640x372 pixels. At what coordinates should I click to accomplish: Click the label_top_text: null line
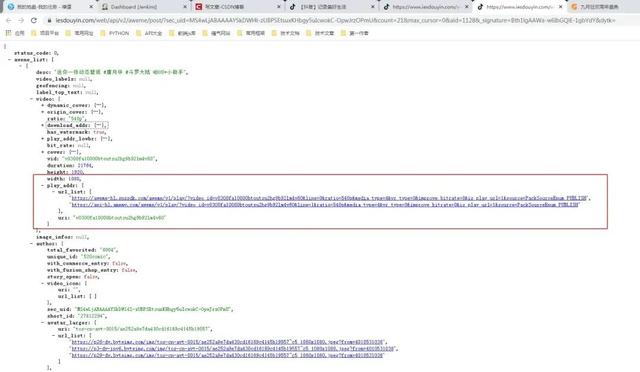(x=67, y=92)
